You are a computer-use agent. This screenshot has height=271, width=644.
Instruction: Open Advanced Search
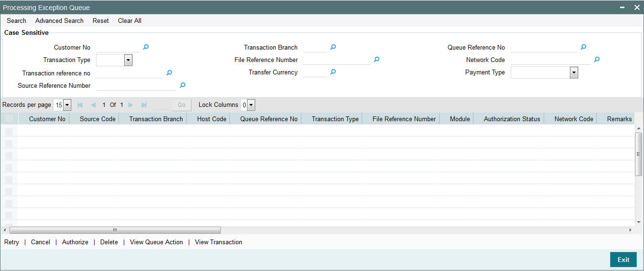pos(59,21)
